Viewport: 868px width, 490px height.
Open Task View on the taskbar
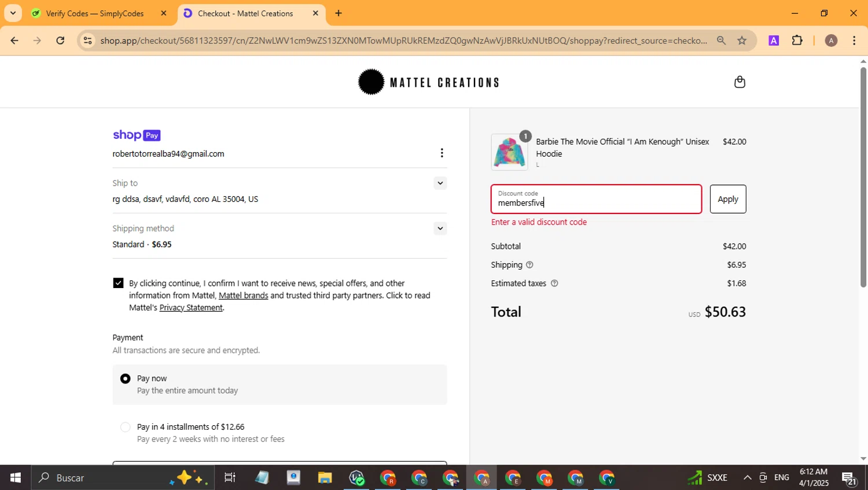tap(230, 478)
